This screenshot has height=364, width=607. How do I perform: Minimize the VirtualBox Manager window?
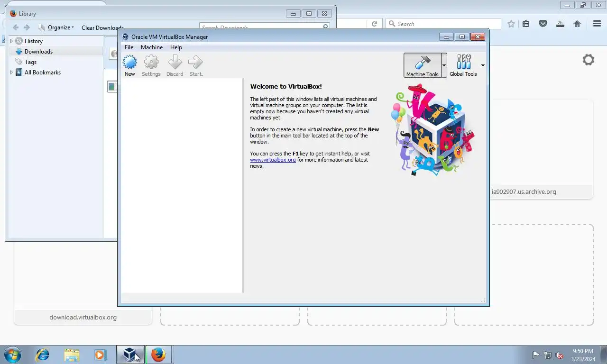point(446,36)
